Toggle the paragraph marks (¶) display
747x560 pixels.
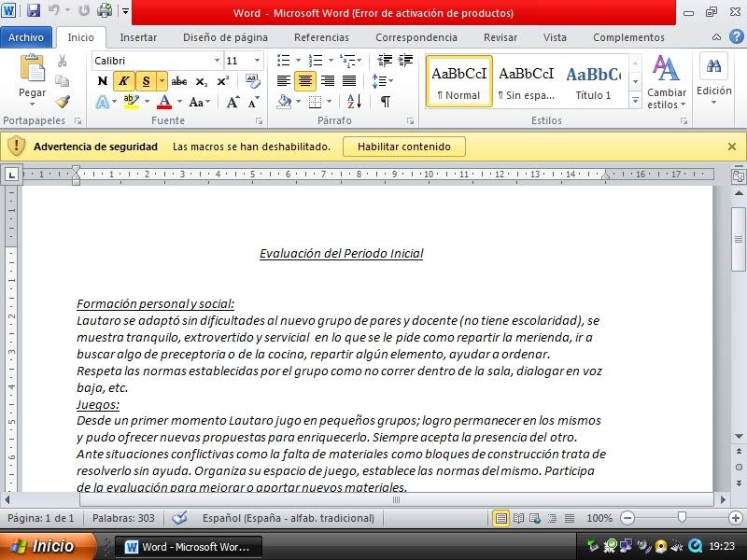pos(386,101)
